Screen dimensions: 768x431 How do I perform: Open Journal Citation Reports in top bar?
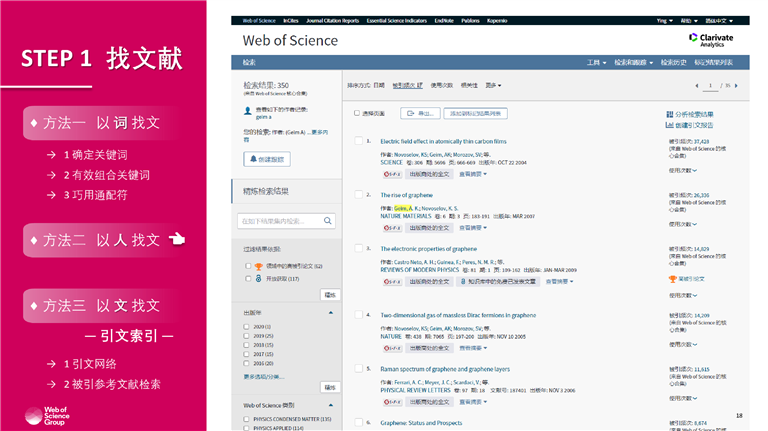(333, 21)
